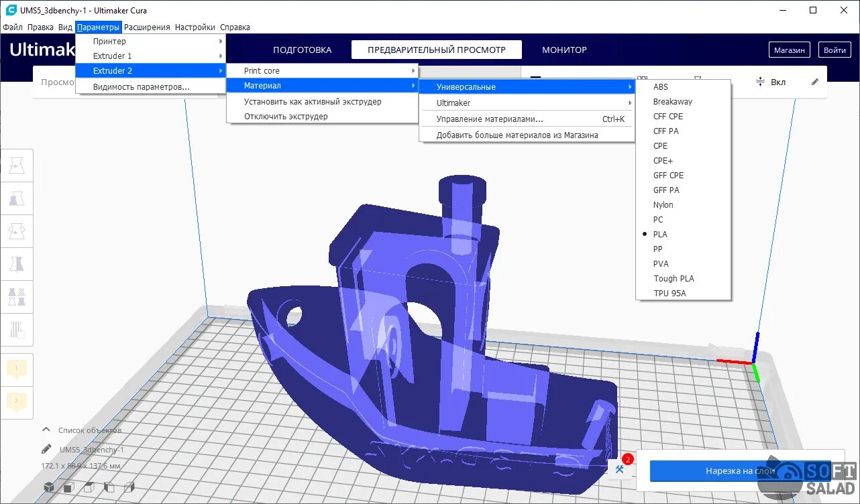860x504 pixels.
Task: Expand the Принтер submenu
Action: (x=150, y=42)
